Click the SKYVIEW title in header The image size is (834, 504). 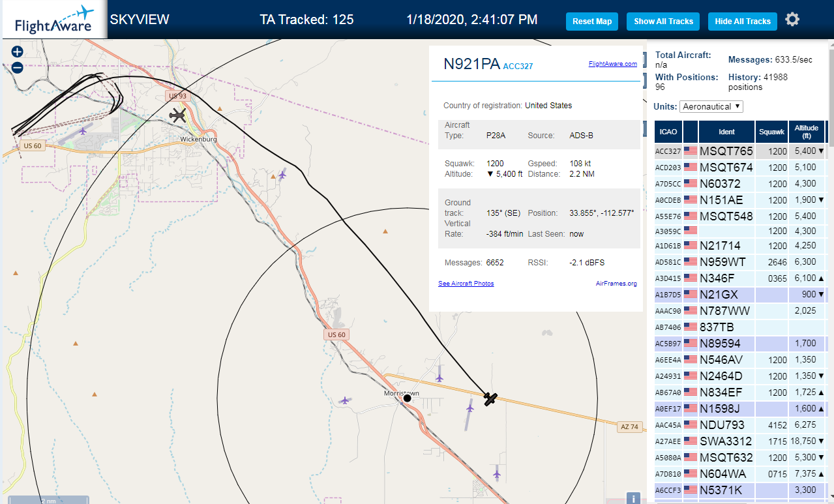(140, 20)
